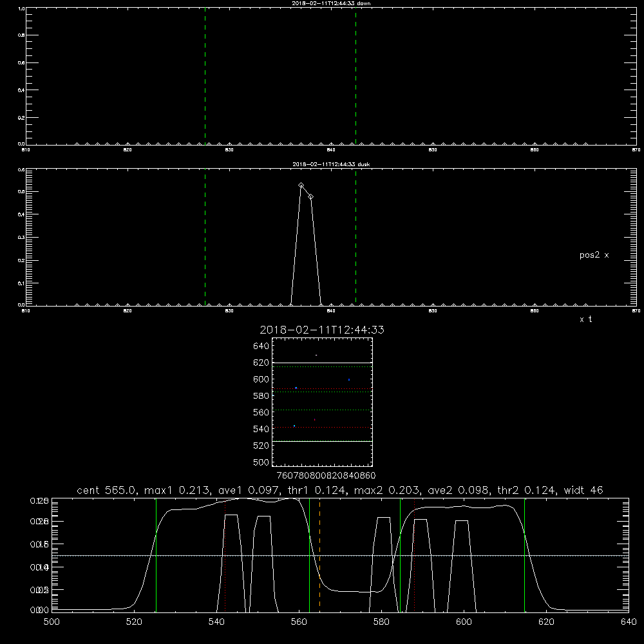Click the 'x t' label below the dusk plot
This screenshot has height=644, width=644.
coord(585,319)
